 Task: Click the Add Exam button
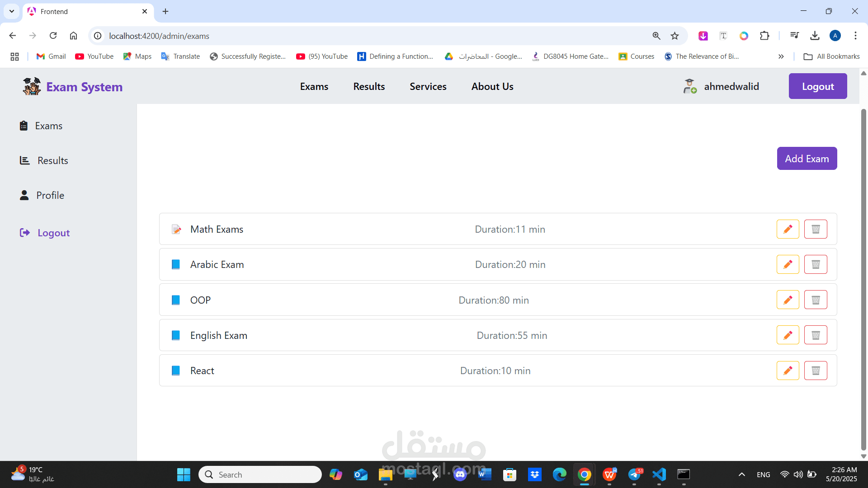[807, 159]
